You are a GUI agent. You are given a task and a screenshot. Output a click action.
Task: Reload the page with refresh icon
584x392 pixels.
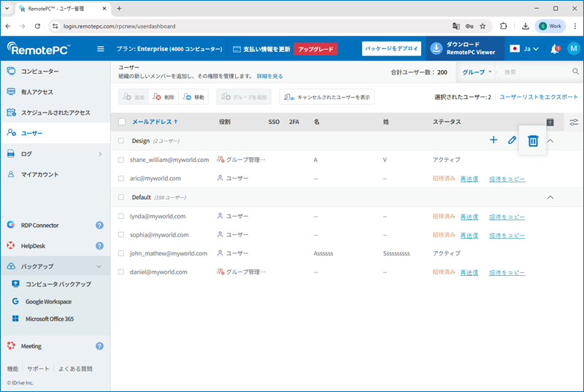[x=37, y=26]
